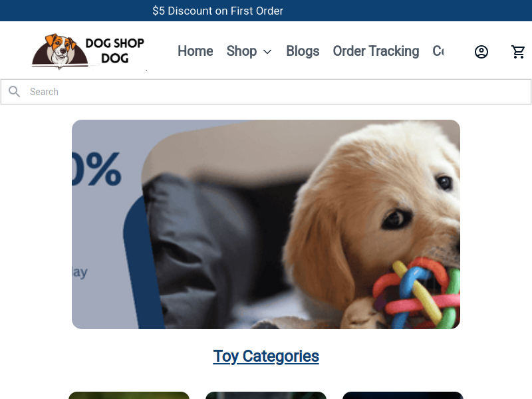Expand the Shop dropdown chevron
The image size is (532, 399).
click(x=267, y=52)
